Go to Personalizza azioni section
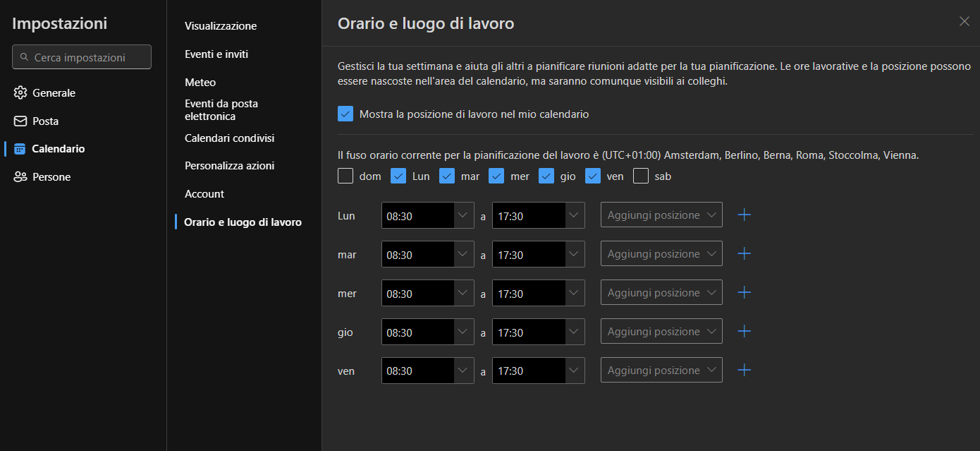The image size is (980, 451). (x=229, y=166)
